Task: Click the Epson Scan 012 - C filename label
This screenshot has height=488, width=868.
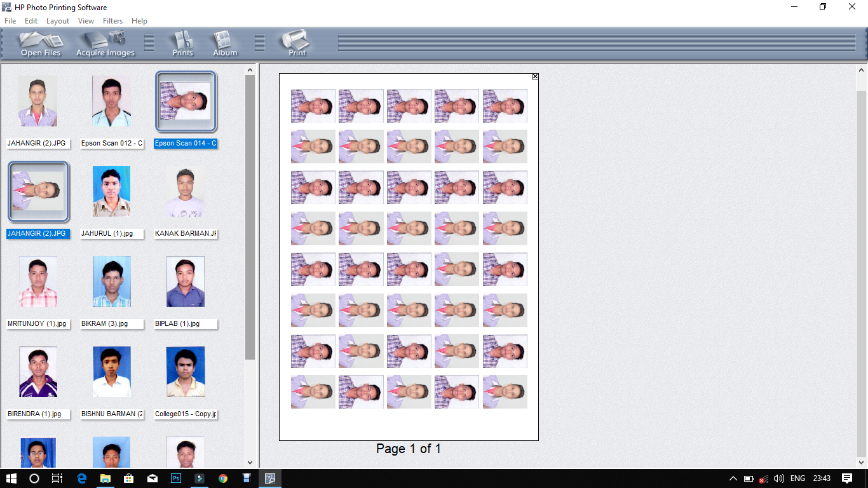Action: (x=112, y=144)
